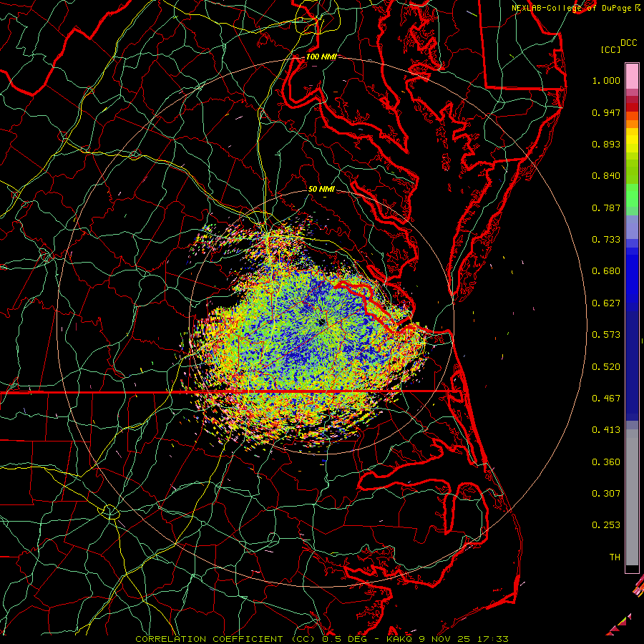This screenshot has width=644, height=644.
Task: Click the 1.000 scale value
Action: [x=606, y=80]
